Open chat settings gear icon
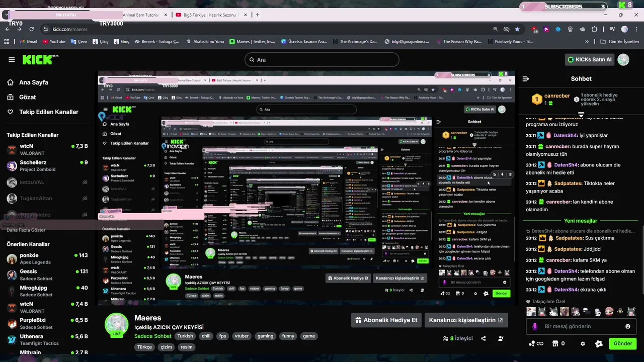 click(x=583, y=344)
